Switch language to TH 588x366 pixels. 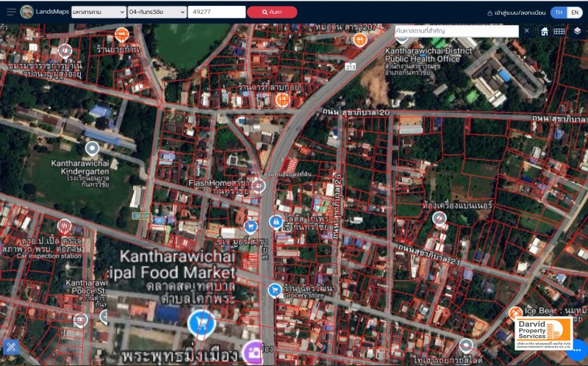coord(559,12)
